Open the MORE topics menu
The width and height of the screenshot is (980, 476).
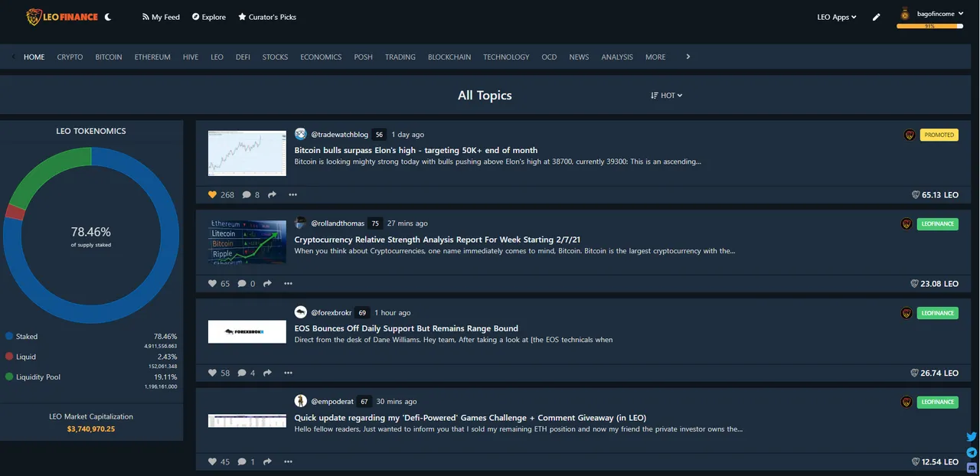655,57
